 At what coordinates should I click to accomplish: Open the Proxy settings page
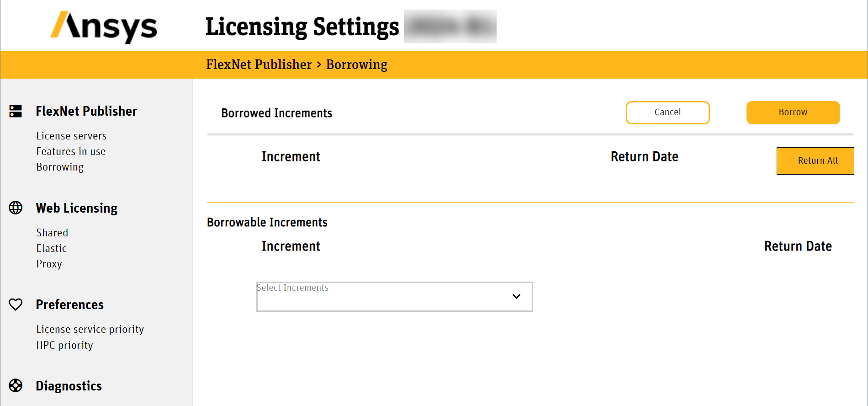[49, 264]
